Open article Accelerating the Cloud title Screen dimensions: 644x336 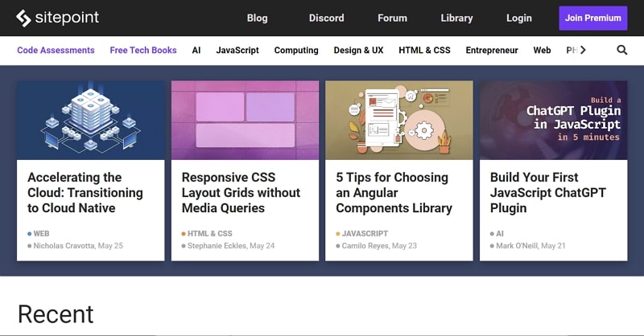point(85,192)
